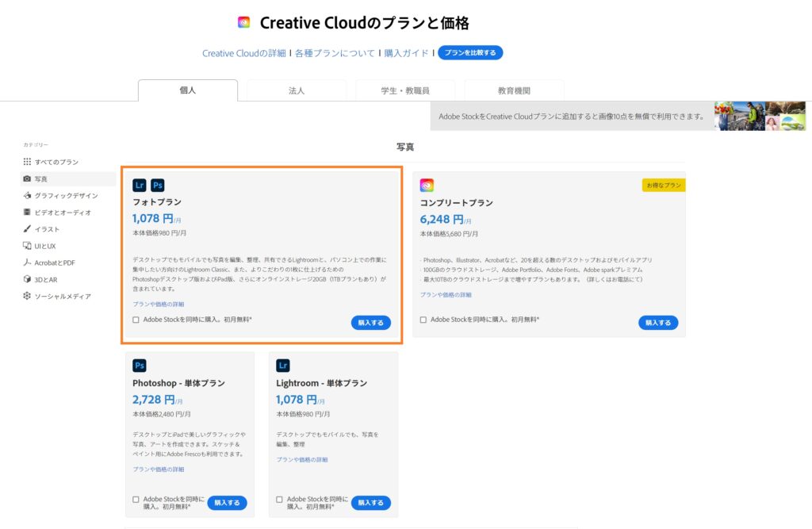Check Adobe Stock box in Photoshop 単体プラン card
The height and width of the screenshot is (529, 812).
136,500
